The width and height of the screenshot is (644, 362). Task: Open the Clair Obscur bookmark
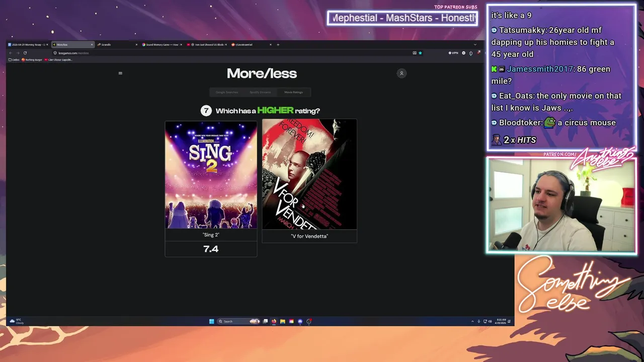[x=58, y=60]
